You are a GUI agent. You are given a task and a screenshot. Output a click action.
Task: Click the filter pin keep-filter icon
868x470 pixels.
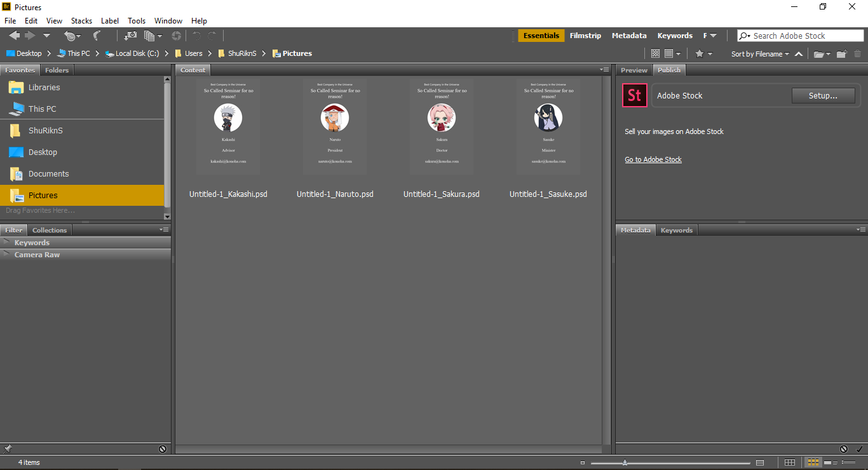(8, 448)
